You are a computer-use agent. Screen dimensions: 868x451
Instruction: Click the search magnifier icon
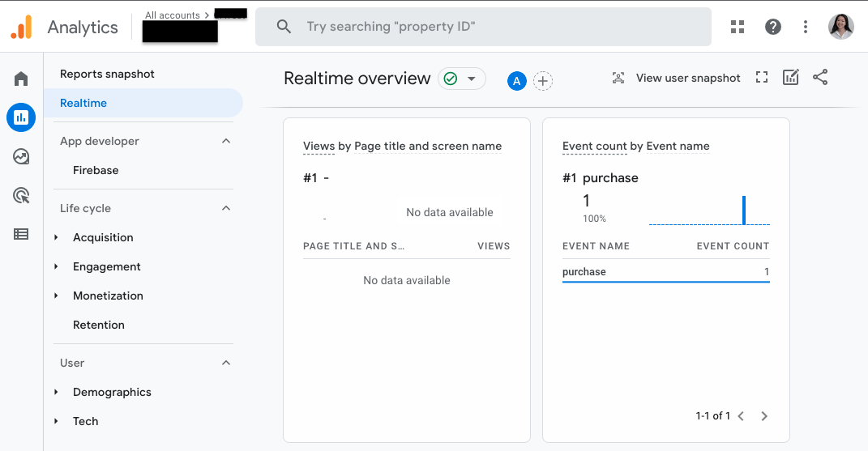click(x=284, y=27)
